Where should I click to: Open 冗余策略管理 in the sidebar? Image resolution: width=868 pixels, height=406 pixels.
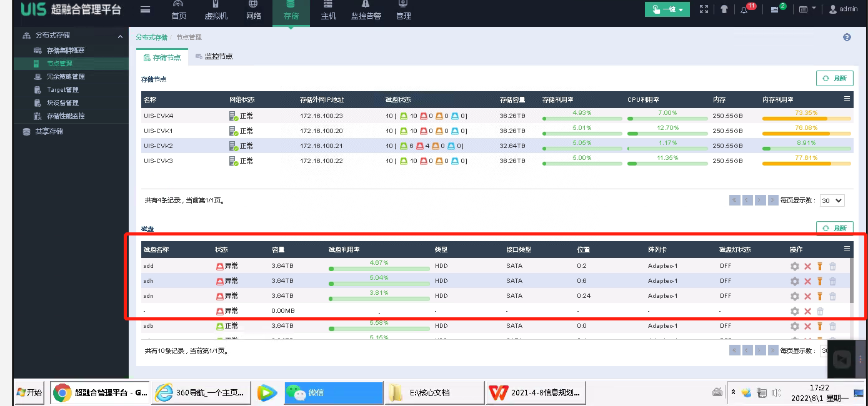pyautogui.click(x=66, y=77)
